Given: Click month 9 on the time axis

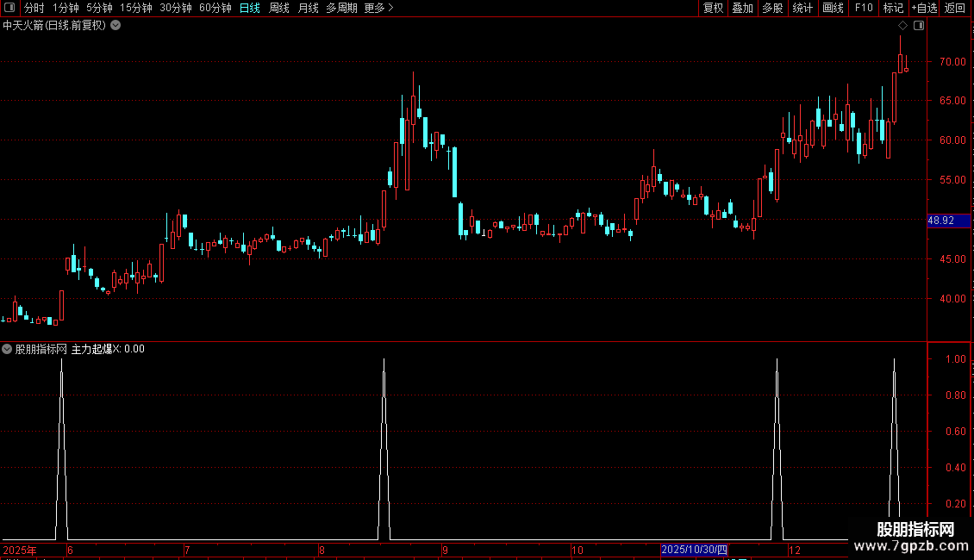Looking at the screenshot, I should [x=445, y=550].
